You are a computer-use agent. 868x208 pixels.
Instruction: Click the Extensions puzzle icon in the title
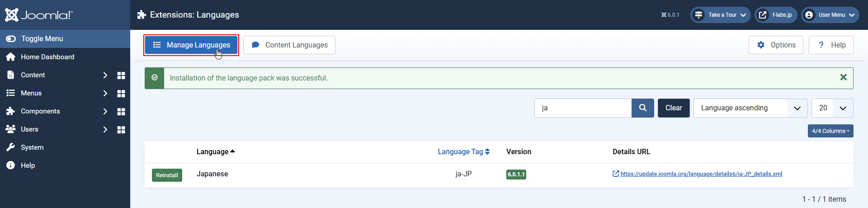click(x=142, y=15)
